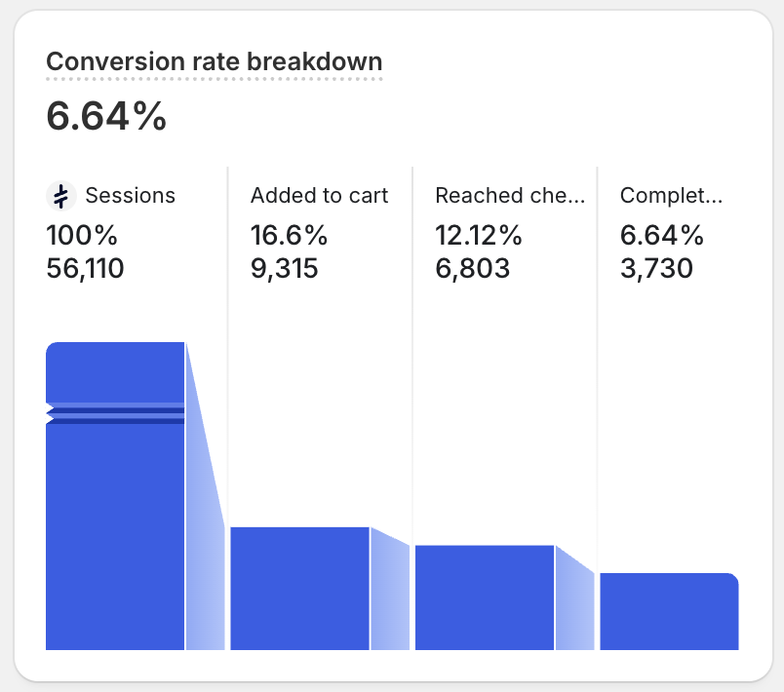Screen dimensions: 784x692
Task: Click the Added to cart funnel bar
Action: (x=300, y=588)
